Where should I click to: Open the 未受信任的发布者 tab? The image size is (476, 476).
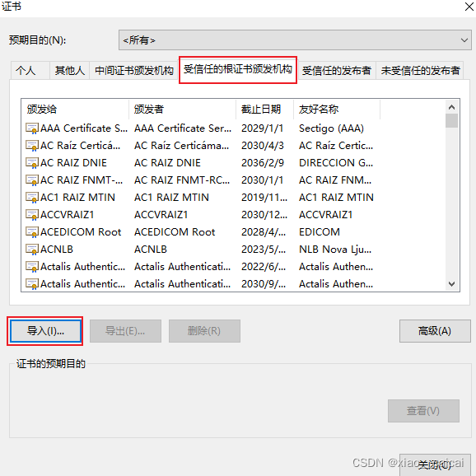[420, 71]
